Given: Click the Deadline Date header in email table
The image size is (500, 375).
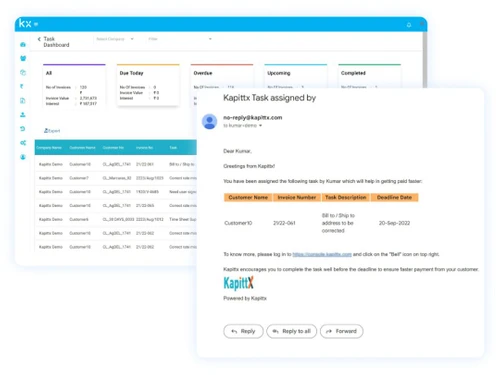Looking at the screenshot, I should click(x=394, y=197).
